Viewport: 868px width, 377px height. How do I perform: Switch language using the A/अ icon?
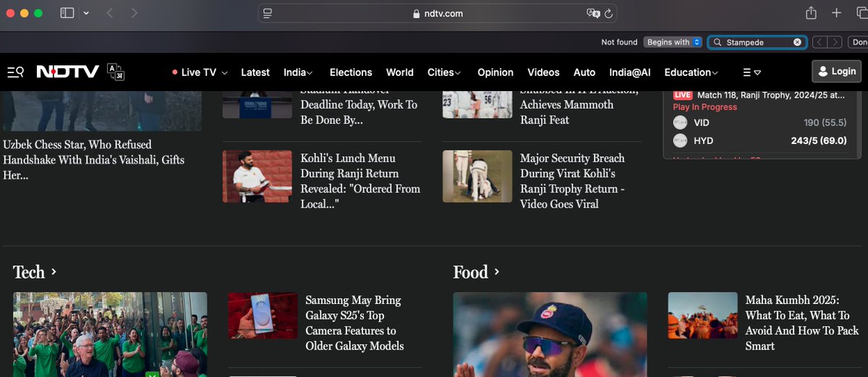click(x=116, y=71)
